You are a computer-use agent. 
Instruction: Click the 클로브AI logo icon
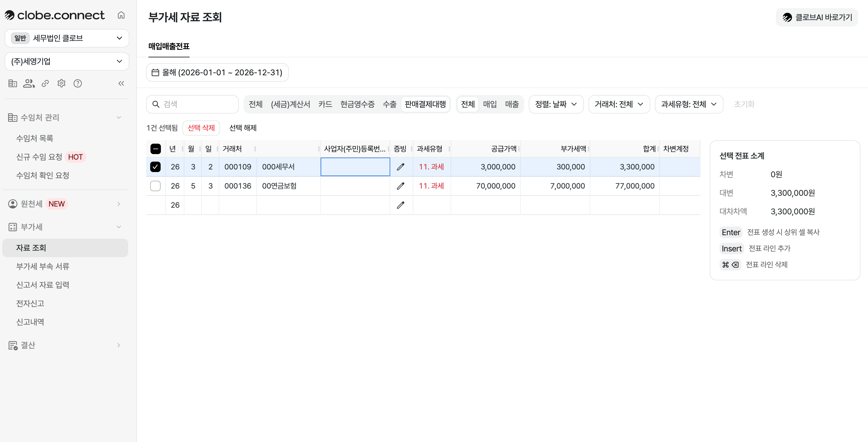tap(787, 17)
